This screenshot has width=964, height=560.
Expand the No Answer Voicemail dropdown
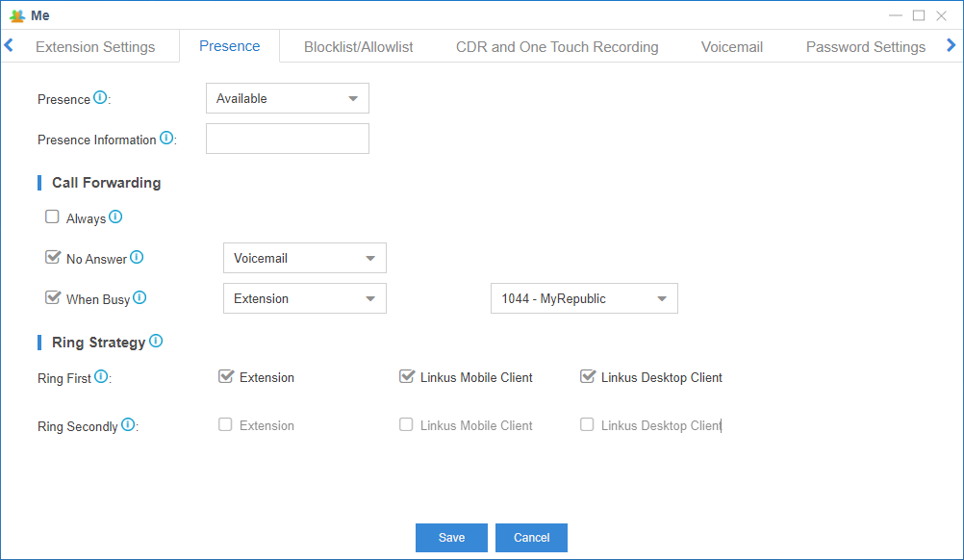pyautogui.click(x=304, y=258)
